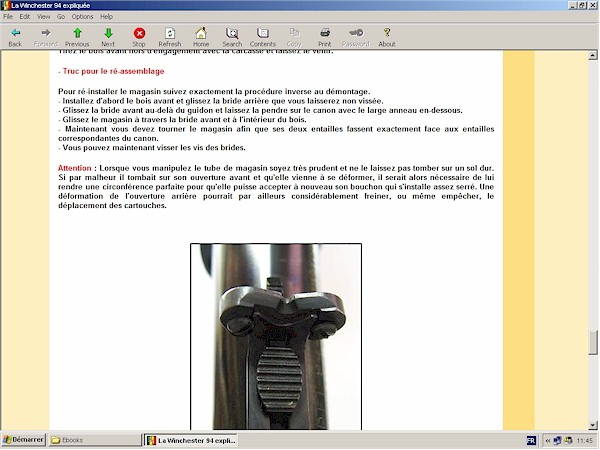Click the scrollbar down arrow
The height and width of the screenshot is (450, 600).
593,424
